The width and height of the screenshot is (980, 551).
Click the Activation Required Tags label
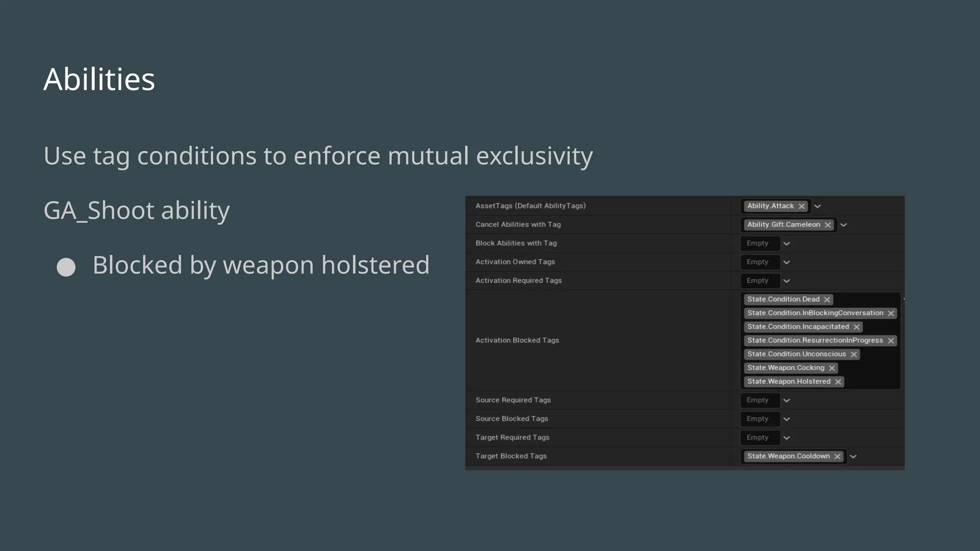tap(518, 281)
